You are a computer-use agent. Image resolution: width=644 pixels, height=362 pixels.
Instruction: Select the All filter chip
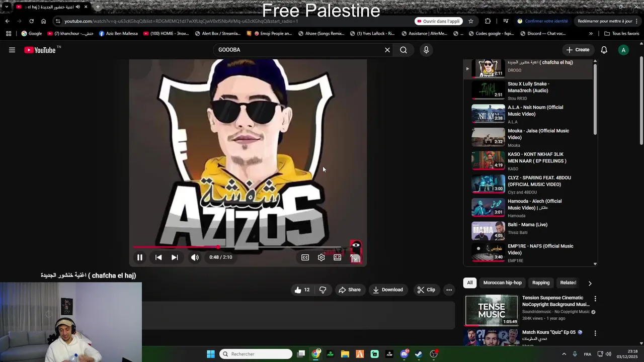470,283
